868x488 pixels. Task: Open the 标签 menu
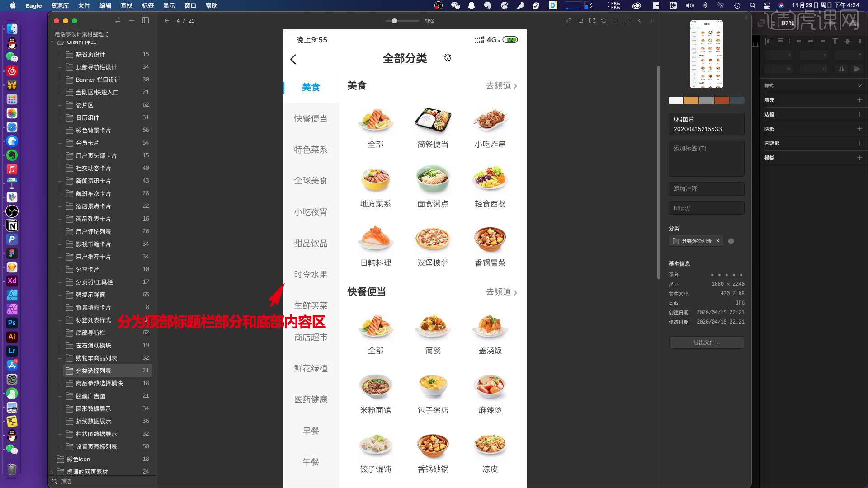coord(148,5)
